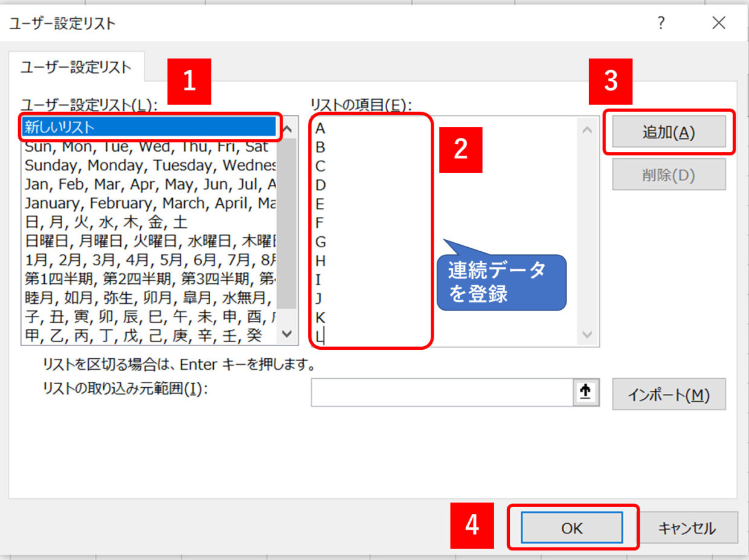Close the custom lists dialog
Image resolution: width=749 pixels, height=560 pixels.
[718, 24]
